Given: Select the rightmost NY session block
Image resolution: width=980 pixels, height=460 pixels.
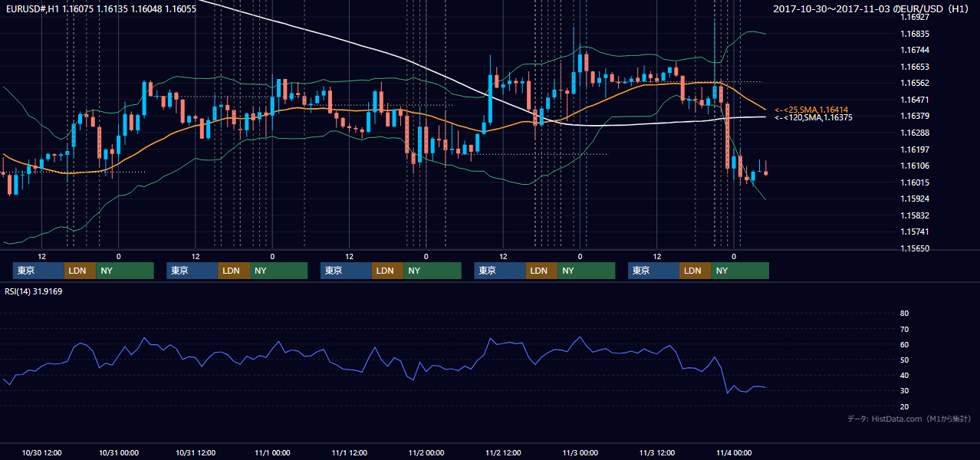Looking at the screenshot, I should coord(740,271).
